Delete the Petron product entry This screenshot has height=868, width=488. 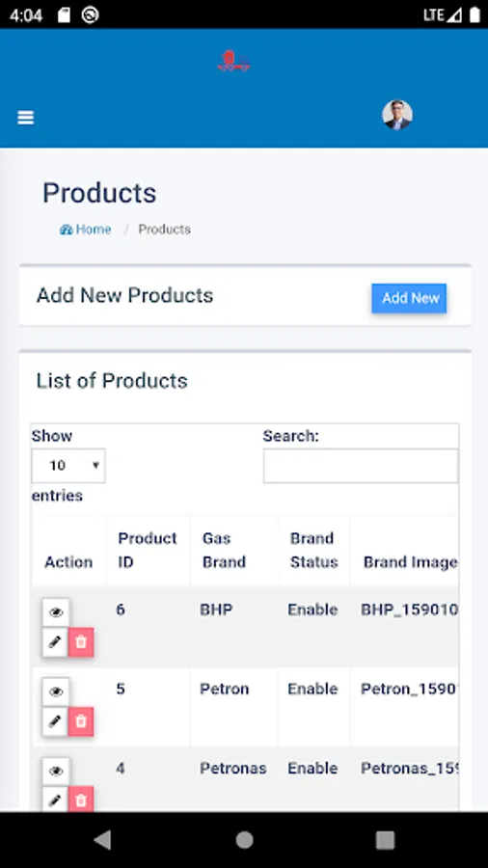[81, 721]
